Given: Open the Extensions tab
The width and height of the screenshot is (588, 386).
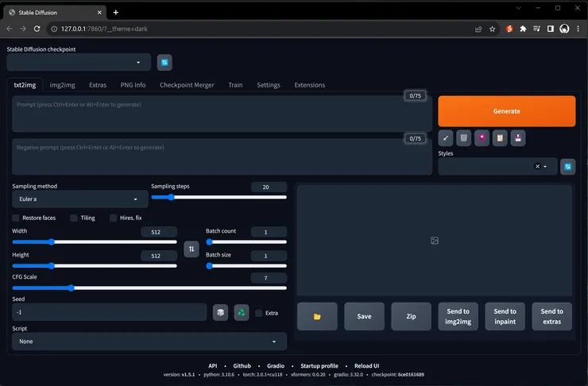Looking at the screenshot, I should coord(309,85).
